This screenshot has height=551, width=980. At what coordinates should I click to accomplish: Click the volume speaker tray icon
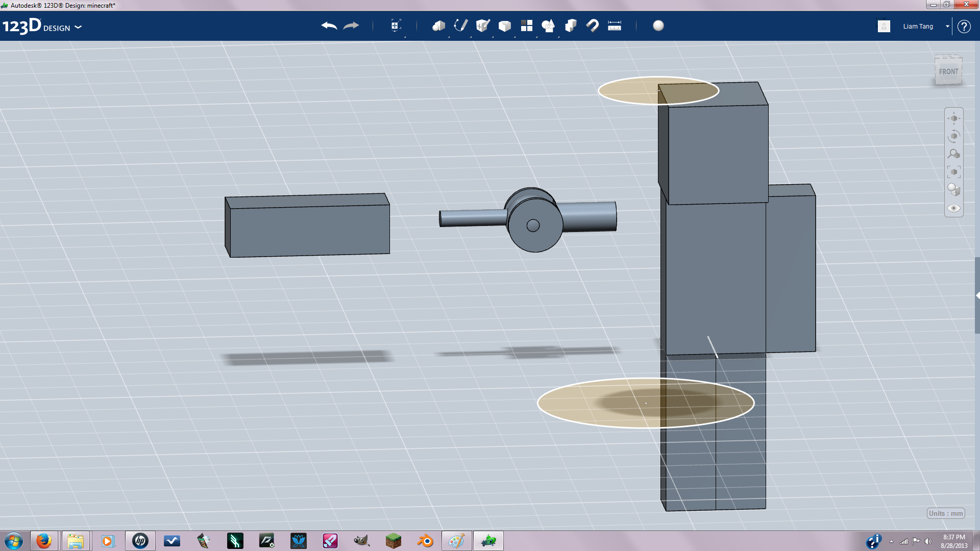[928, 541]
